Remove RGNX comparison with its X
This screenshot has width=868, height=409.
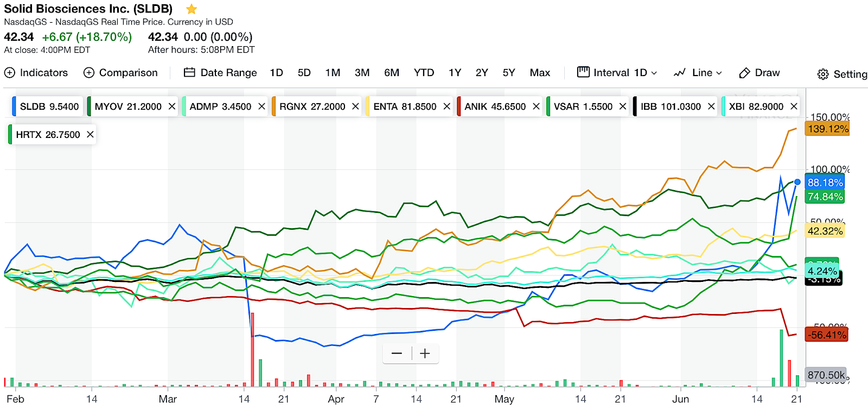click(355, 106)
